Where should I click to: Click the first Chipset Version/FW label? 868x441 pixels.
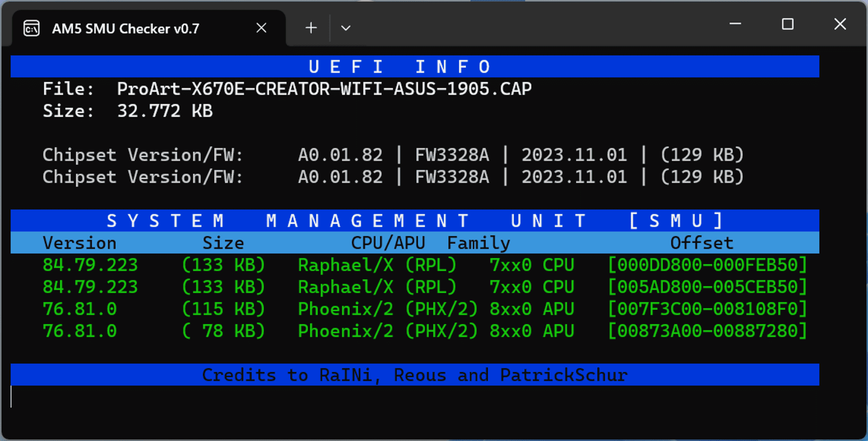click(x=143, y=155)
